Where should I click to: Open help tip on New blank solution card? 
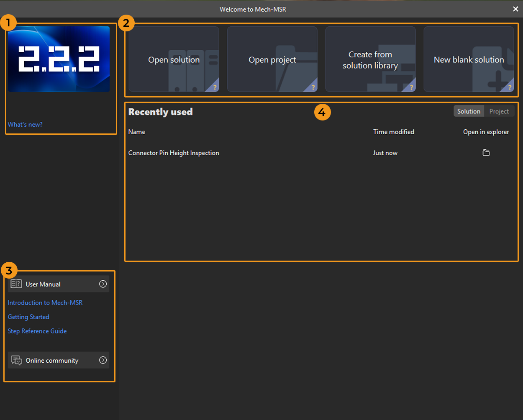coord(510,87)
